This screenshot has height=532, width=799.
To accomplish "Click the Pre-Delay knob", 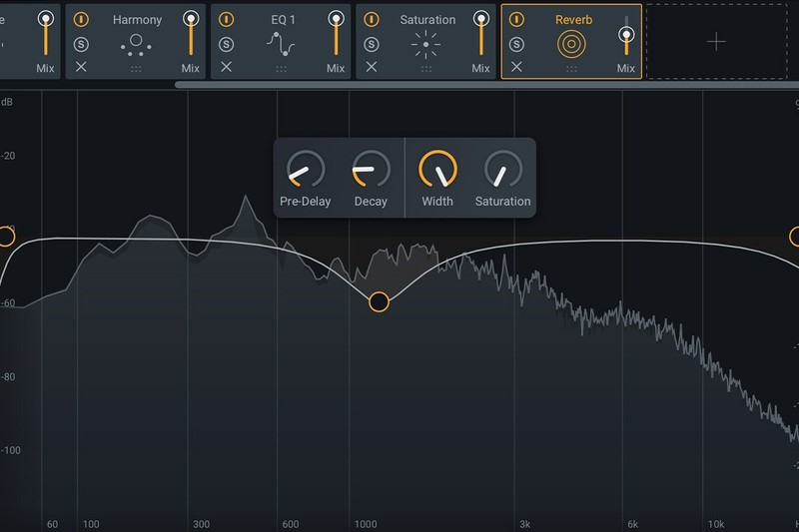I will 305,170.
